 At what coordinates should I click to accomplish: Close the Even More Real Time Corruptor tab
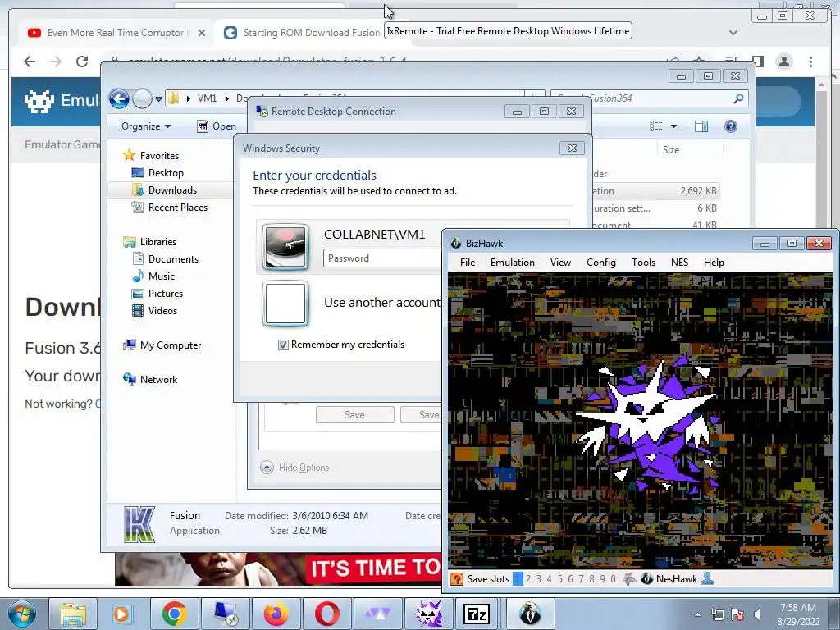[202, 33]
